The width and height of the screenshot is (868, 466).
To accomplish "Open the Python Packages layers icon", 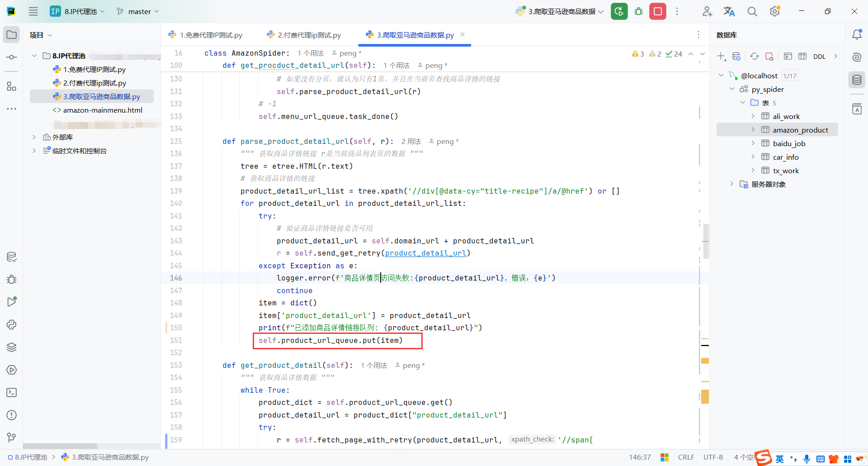I will pyautogui.click(x=12, y=347).
